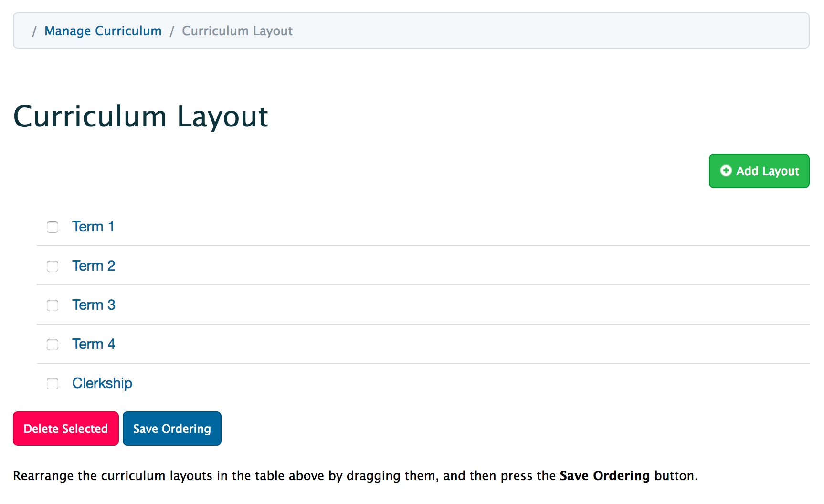Click the bold Save Ordering instruction text
Viewport: 824px width, 504px height.
pyautogui.click(x=604, y=476)
